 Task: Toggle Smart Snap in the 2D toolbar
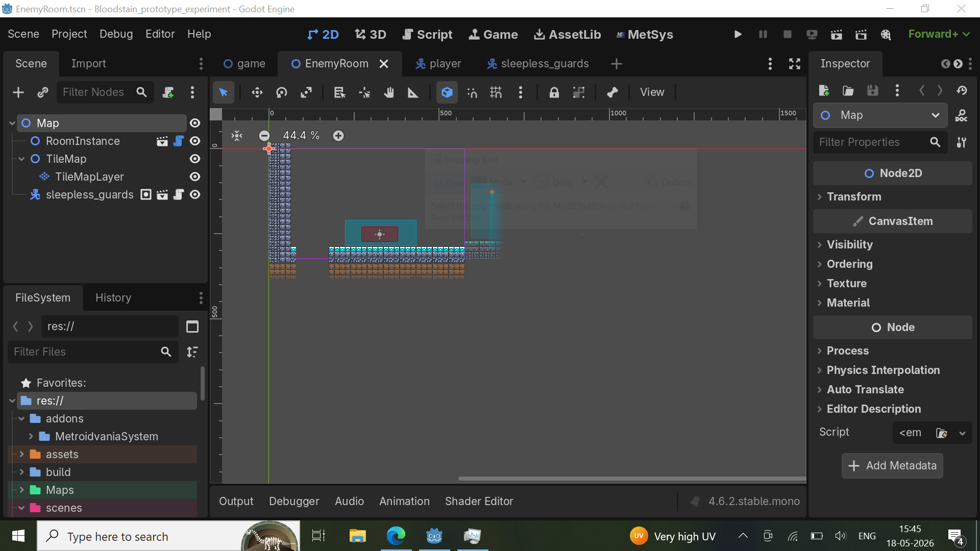(472, 92)
